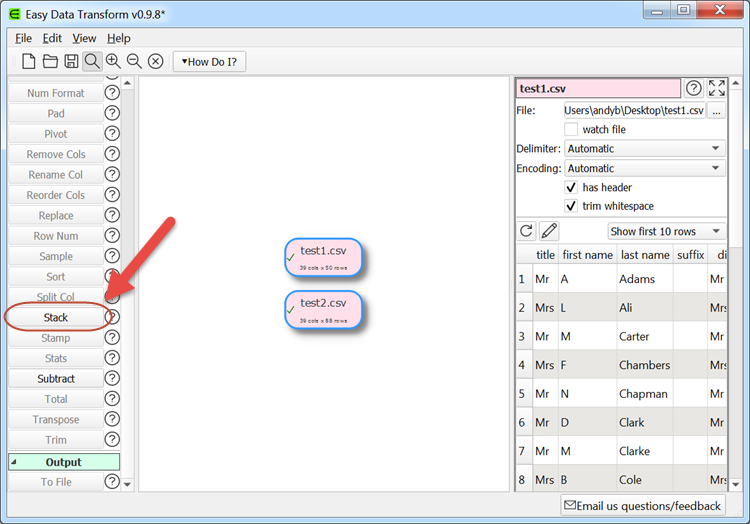The height and width of the screenshot is (524, 750).
Task: Open the View menu
Action: pyautogui.click(x=85, y=38)
